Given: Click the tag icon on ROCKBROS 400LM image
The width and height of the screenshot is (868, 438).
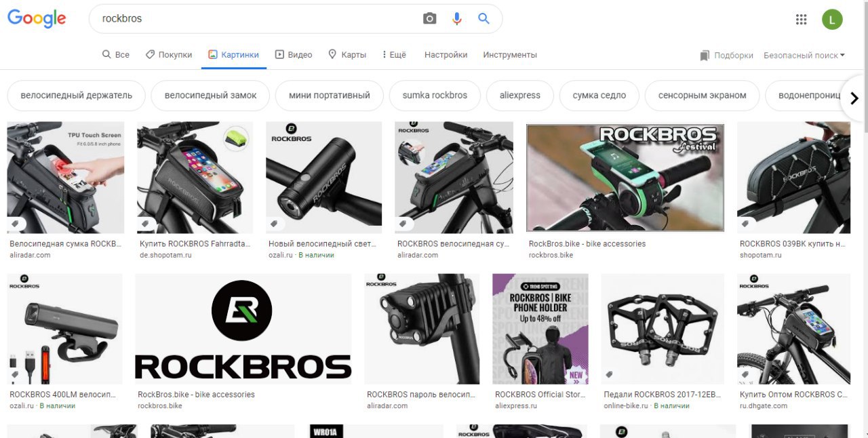Looking at the screenshot, I should (x=15, y=375).
